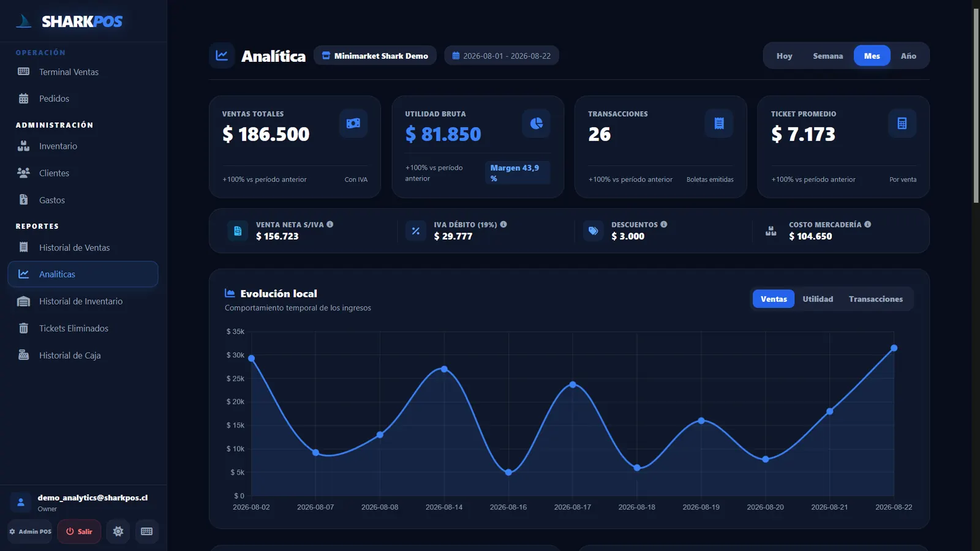Open the date range picker 2026-08-01 - 2026-08-22
The image size is (980, 551).
(502, 56)
